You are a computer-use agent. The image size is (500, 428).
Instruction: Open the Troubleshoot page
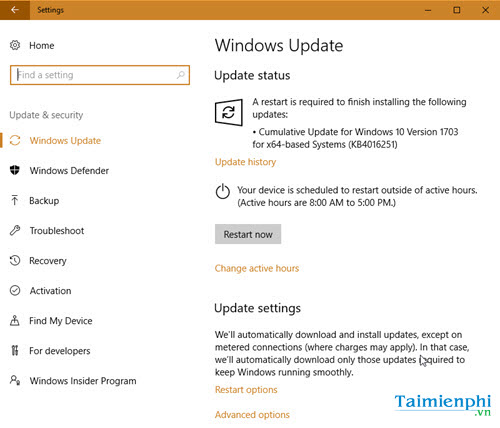57,231
